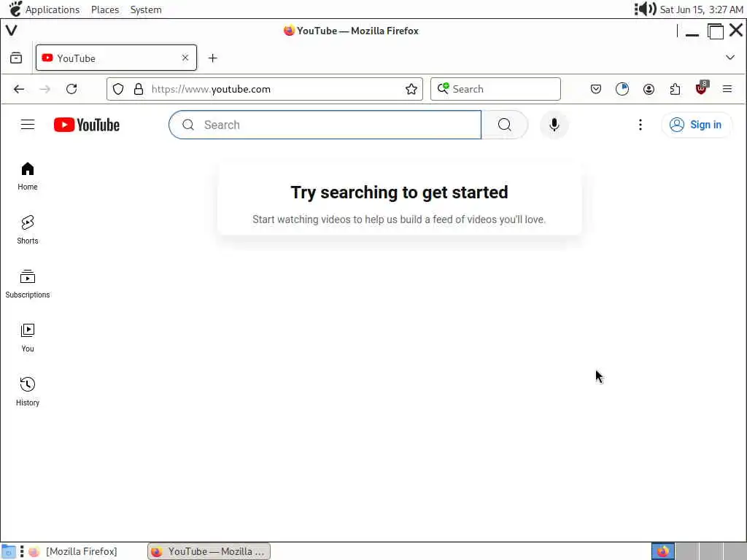Bookmark this page with star icon
747x560 pixels.
411,89
